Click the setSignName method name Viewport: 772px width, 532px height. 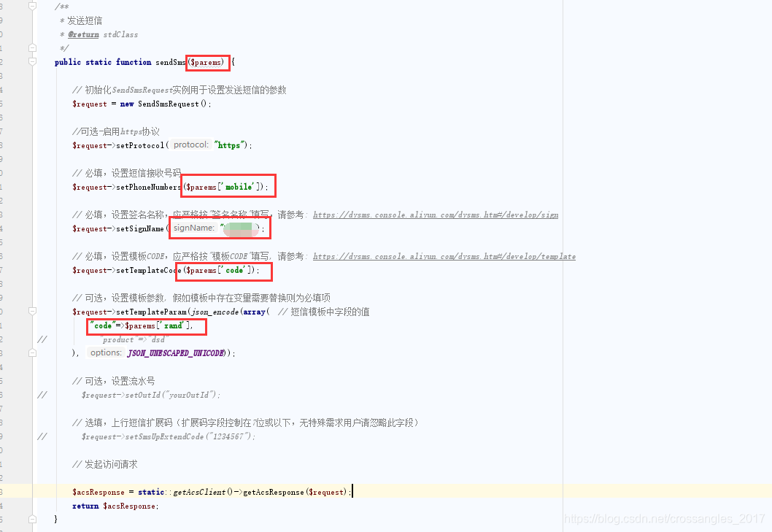click(140, 228)
